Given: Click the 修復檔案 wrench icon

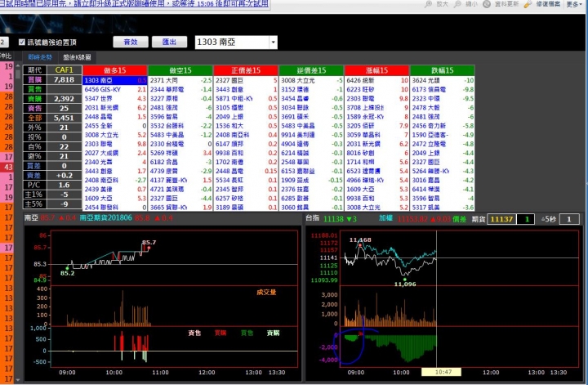Looking at the screenshot, I should tap(528, 4).
